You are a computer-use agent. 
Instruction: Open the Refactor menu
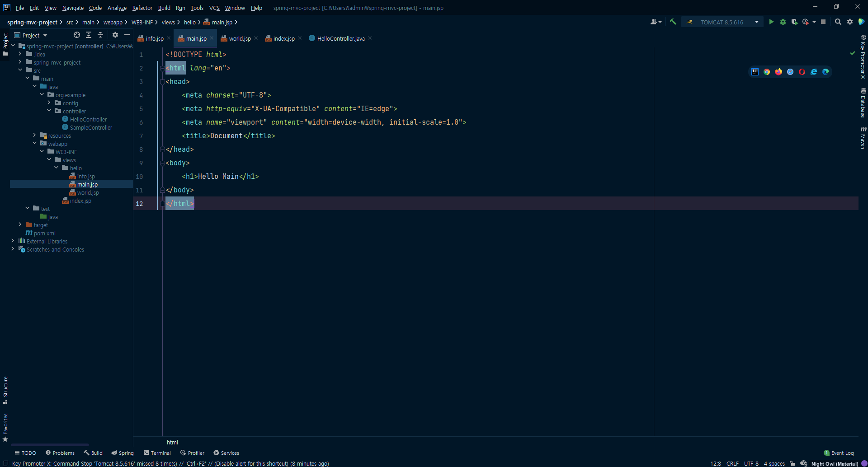point(142,8)
